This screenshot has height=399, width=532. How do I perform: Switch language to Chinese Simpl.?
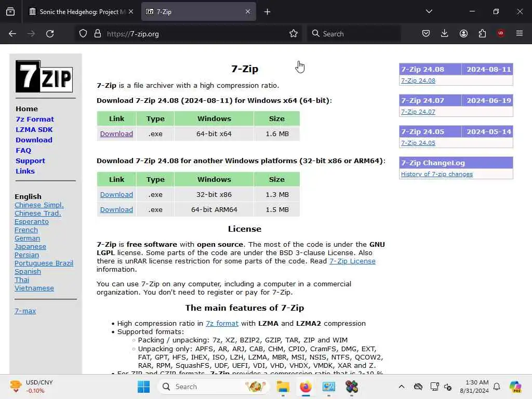(x=39, y=205)
